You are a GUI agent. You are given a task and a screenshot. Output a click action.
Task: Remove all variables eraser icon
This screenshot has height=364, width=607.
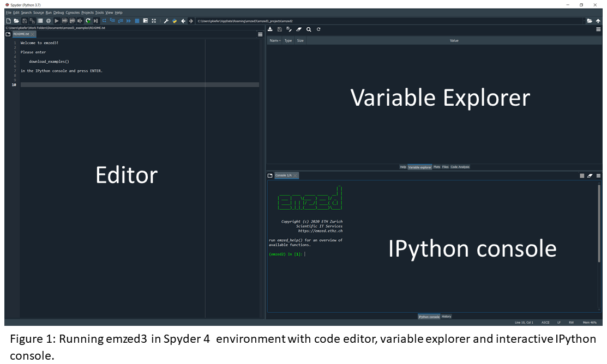point(299,29)
